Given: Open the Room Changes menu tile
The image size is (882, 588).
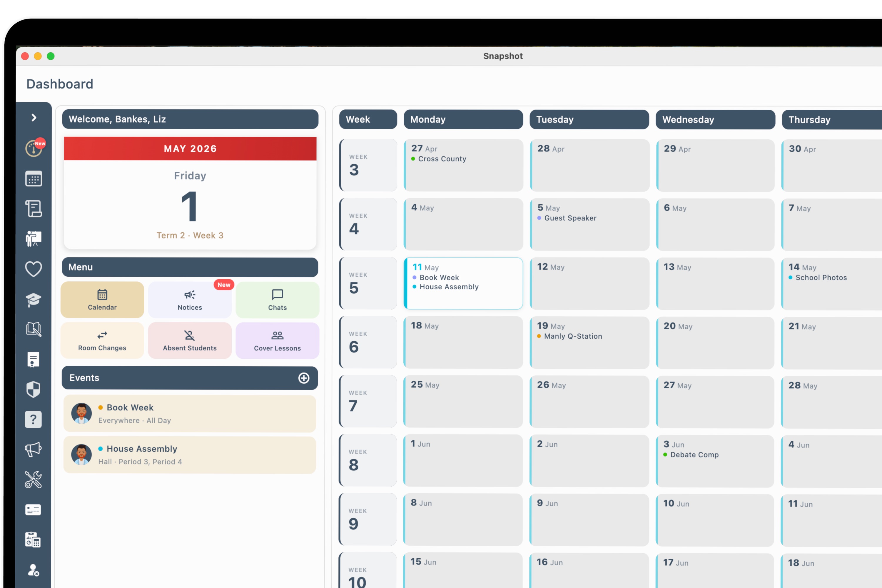Looking at the screenshot, I should (x=102, y=340).
